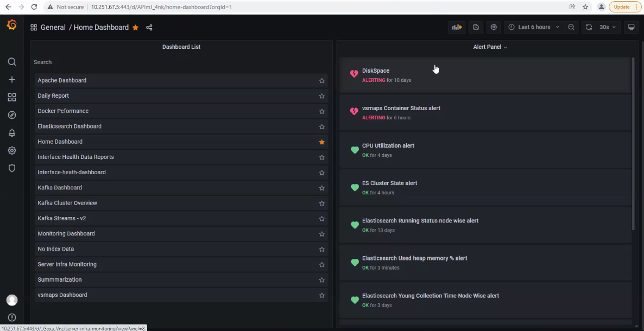Share page with browser share icon
This screenshot has height=331, width=644.
(x=572, y=7)
